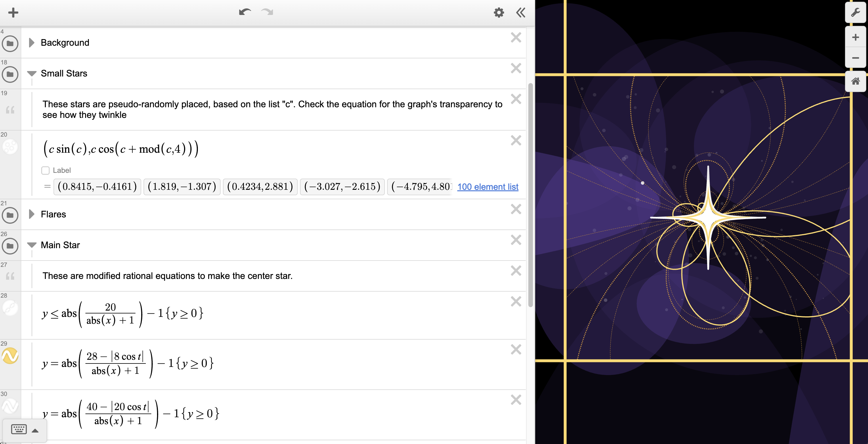The height and width of the screenshot is (444, 868).
Task: Open Graph Settings wrench icon
Action: point(855,13)
